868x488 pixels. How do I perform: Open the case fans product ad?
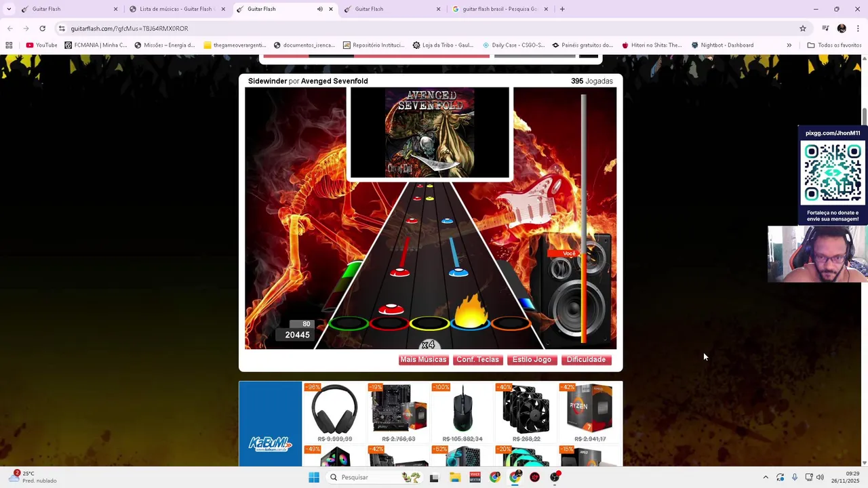(526, 413)
